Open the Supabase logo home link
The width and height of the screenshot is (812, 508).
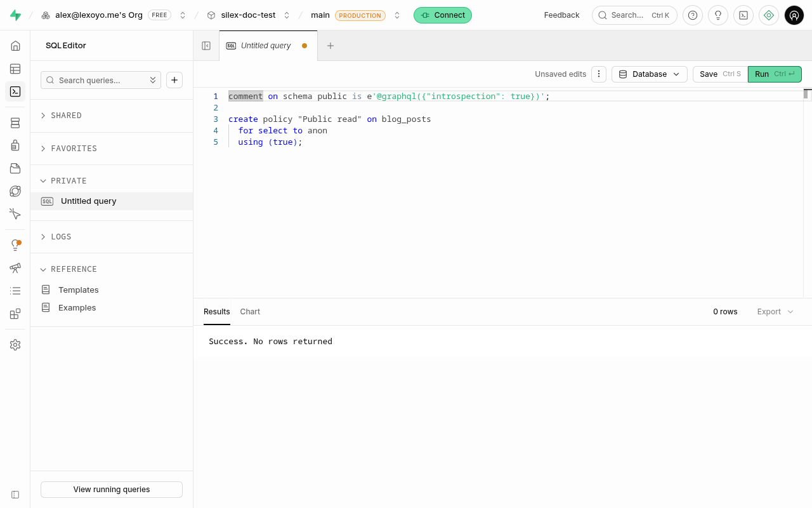point(15,15)
